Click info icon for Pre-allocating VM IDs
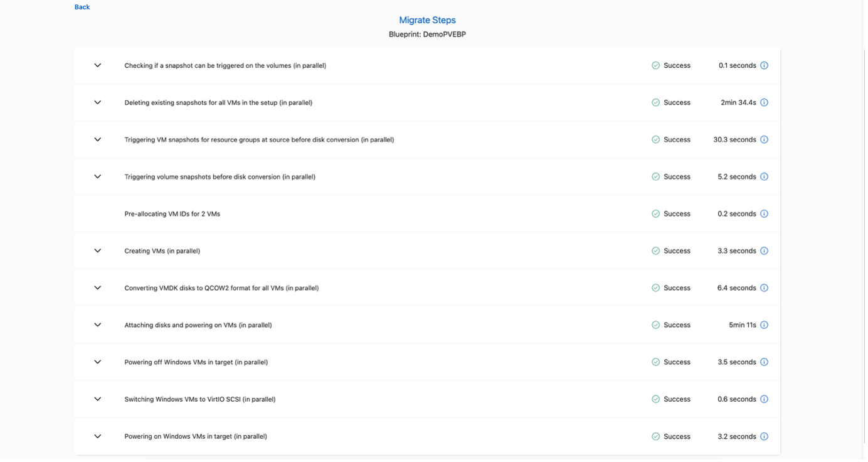The image size is (868, 462). point(764,214)
